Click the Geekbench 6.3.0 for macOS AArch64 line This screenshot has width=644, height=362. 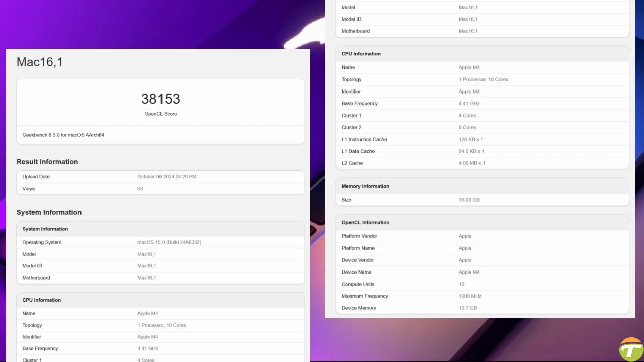coord(63,135)
